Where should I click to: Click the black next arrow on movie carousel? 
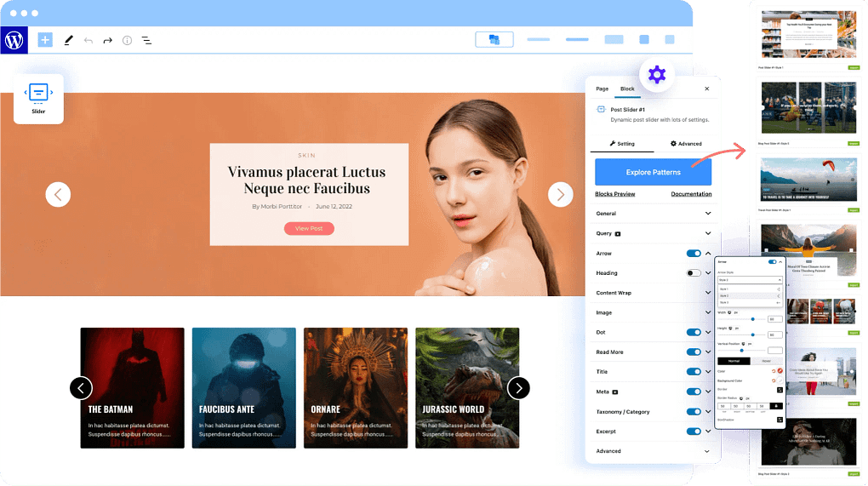(x=519, y=388)
